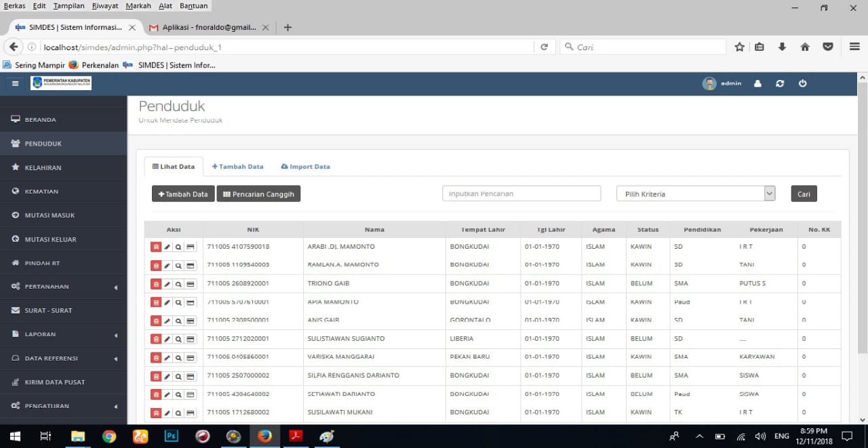The width and height of the screenshot is (868, 448).
Task: Click the Pemerintah Kabupaten logo
Action: click(x=61, y=83)
